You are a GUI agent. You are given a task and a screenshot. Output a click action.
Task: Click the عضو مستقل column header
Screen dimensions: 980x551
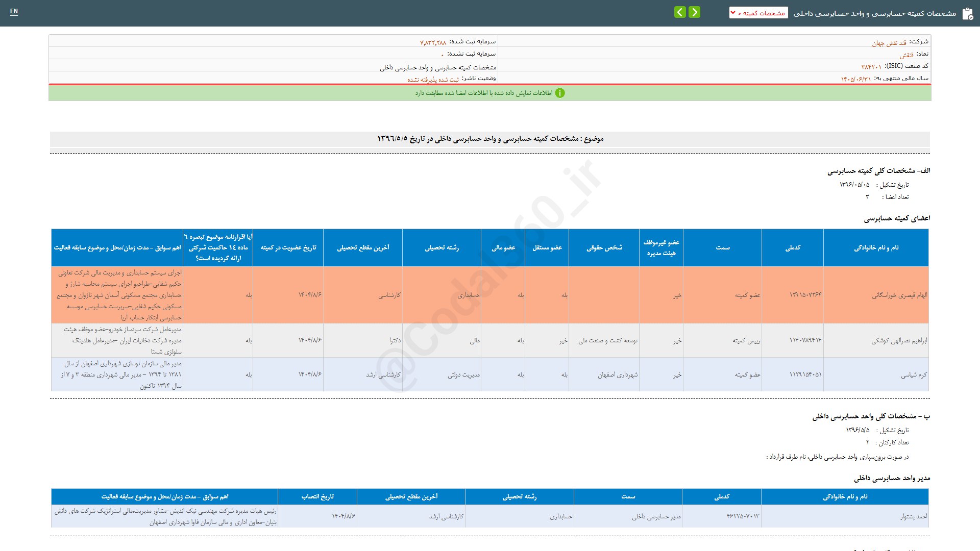547,247
